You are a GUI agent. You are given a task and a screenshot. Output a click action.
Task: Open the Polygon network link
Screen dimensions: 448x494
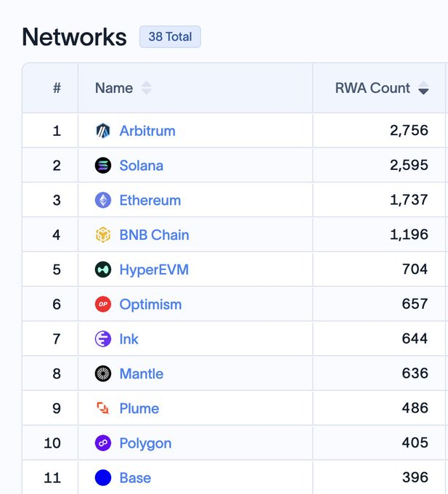click(x=145, y=443)
